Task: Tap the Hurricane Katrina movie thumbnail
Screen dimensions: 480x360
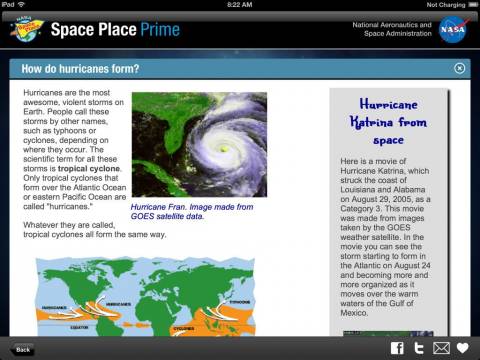Action: 388,333
